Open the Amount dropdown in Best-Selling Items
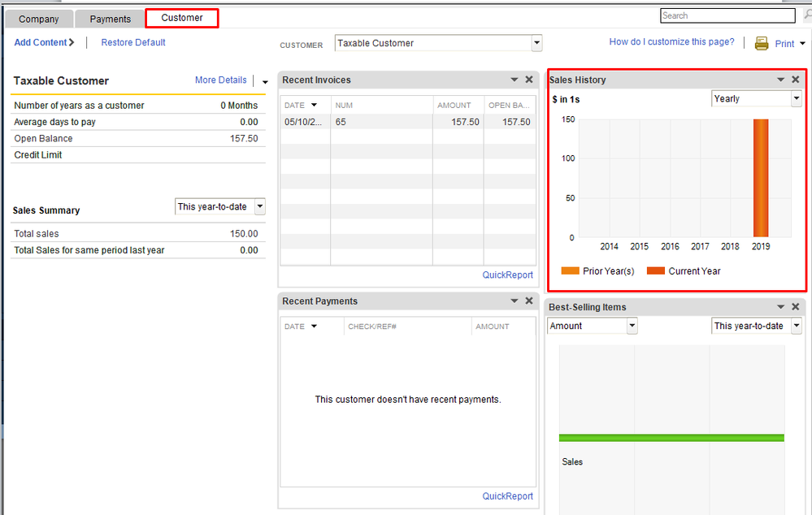The image size is (812, 515). click(632, 326)
